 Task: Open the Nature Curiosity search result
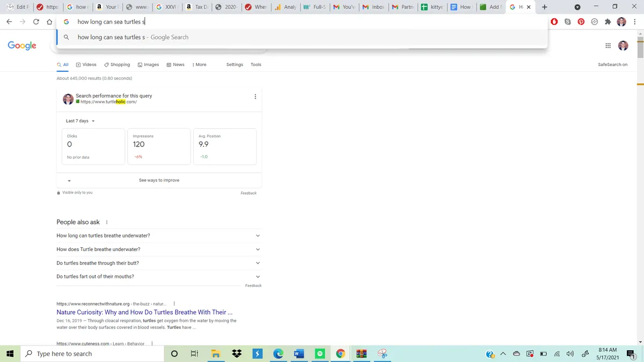click(144, 312)
